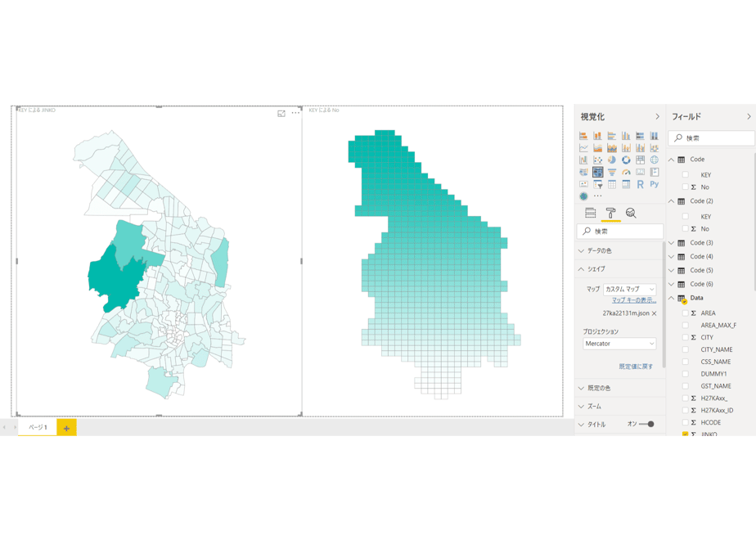Select the globe map visual

655,160
